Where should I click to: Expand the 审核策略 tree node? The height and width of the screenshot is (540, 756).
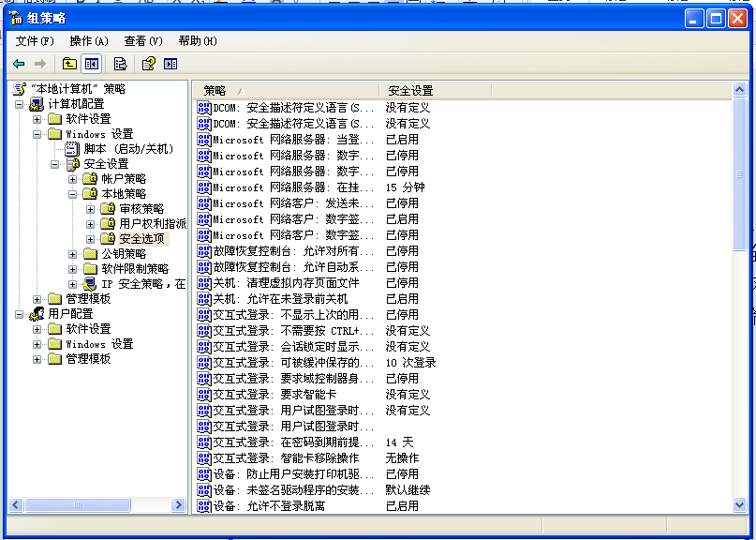[91, 209]
